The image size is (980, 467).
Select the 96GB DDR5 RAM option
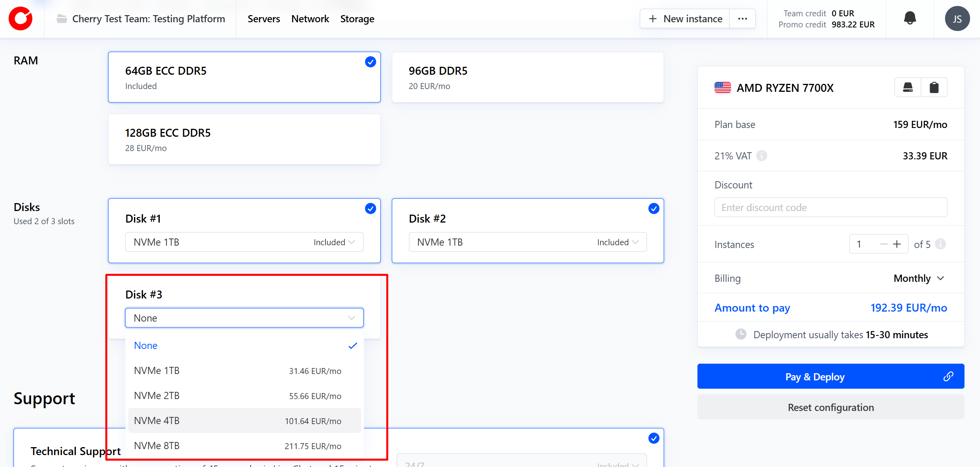click(527, 77)
